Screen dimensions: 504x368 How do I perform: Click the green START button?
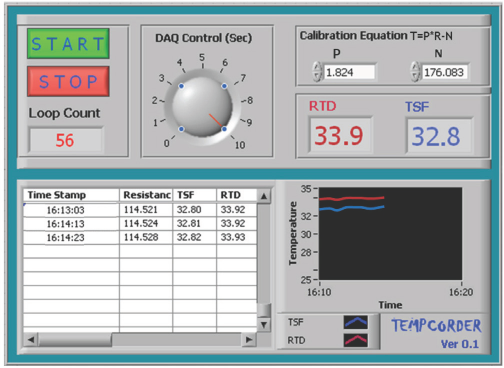click(68, 44)
